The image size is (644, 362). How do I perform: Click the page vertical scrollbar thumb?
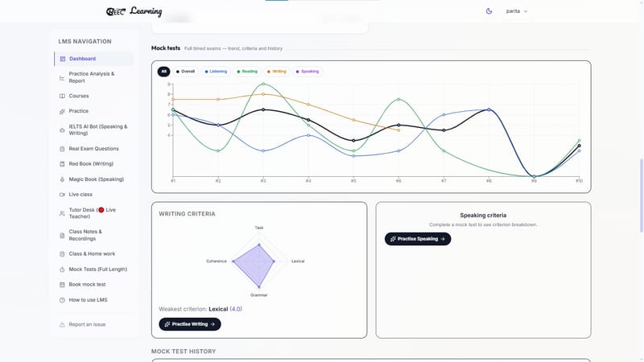point(642,195)
